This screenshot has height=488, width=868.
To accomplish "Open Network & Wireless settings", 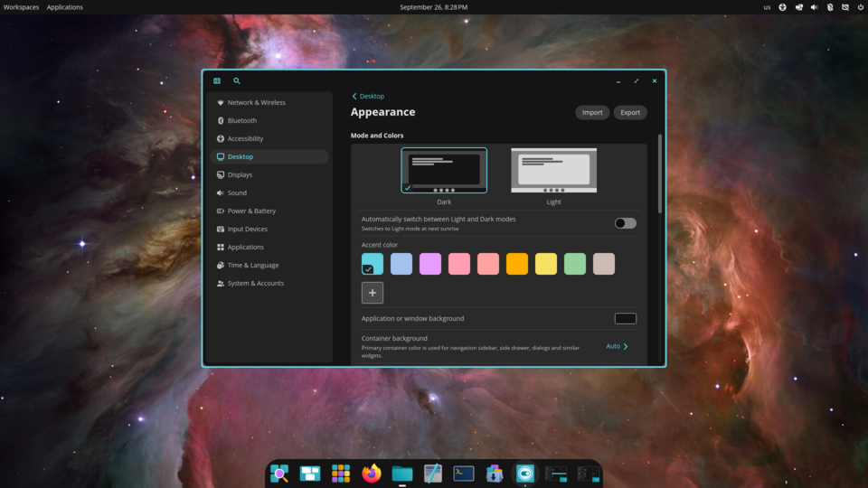I will pos(256,102).
